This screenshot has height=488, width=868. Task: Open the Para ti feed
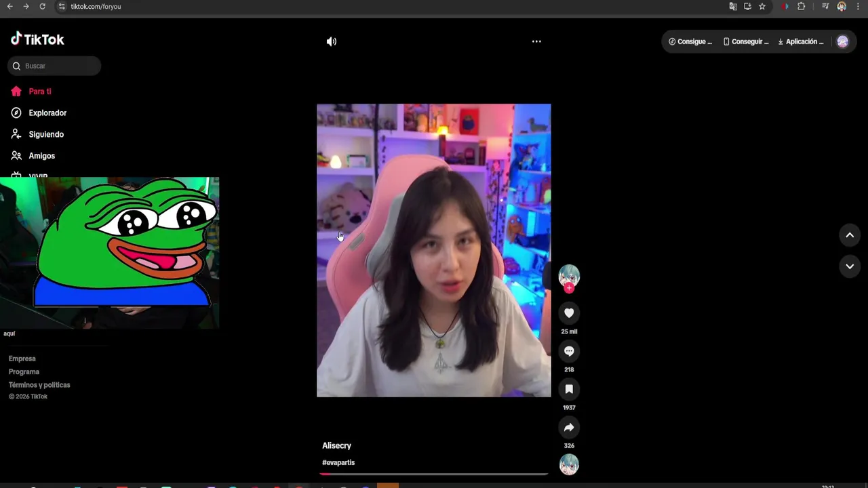coord(39,91)
